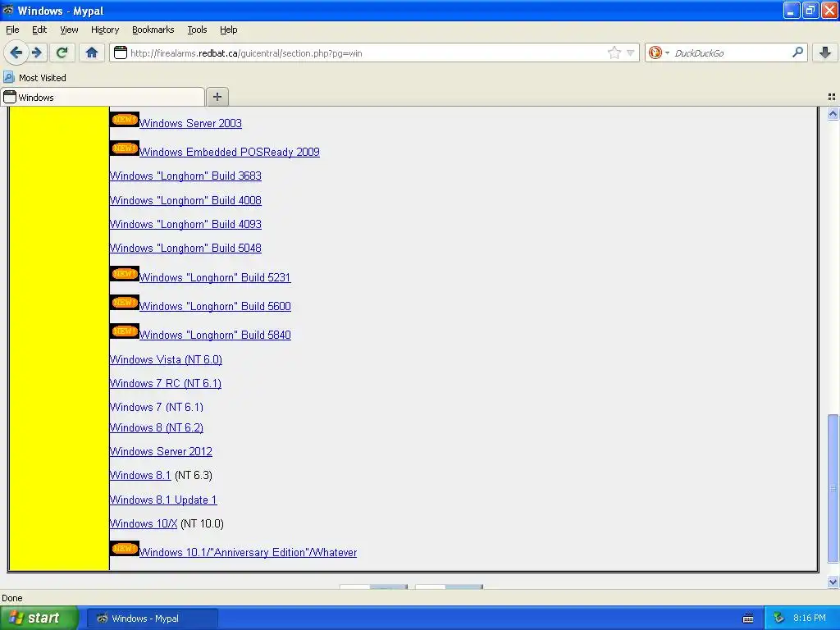Click the vertical scrollbar thumb
Viewport: 840px width, 630px height.
click(x=833, y=488)
